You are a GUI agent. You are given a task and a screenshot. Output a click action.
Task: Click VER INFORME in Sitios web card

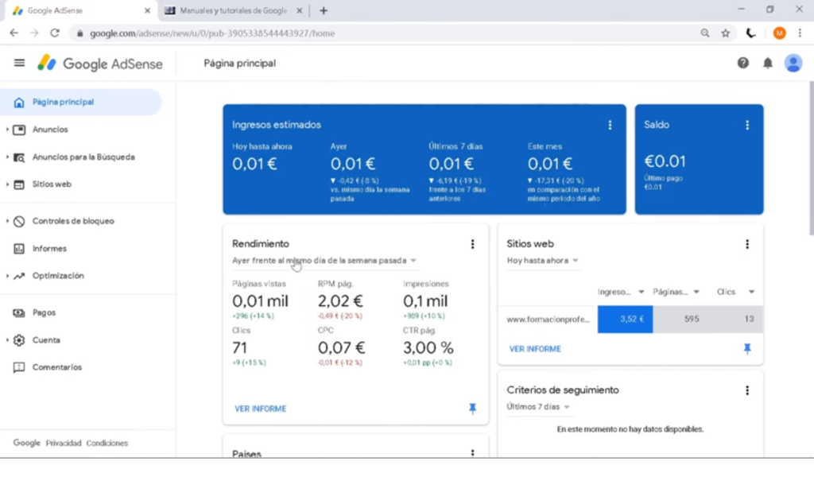[x=535, y=349]
